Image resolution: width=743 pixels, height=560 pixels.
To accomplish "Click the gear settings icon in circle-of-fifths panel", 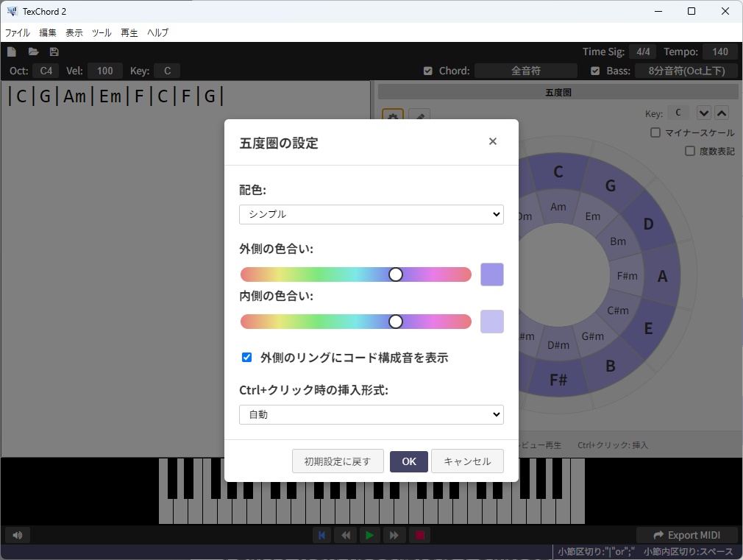I will (393, 116).
